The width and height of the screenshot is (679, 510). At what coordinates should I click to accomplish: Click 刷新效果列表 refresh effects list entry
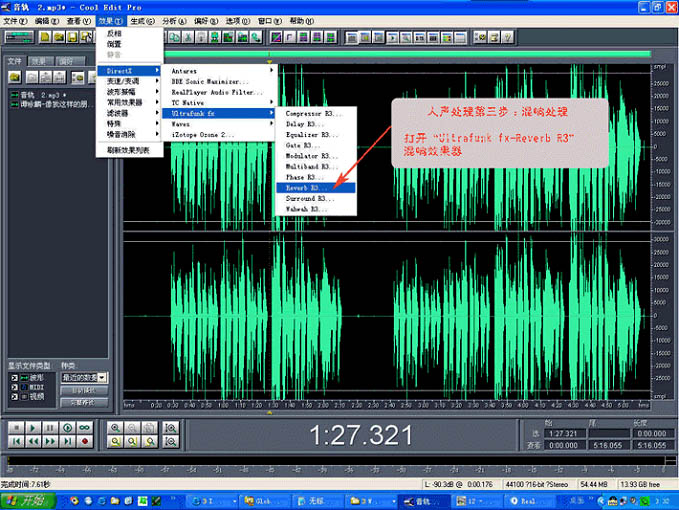128,150
